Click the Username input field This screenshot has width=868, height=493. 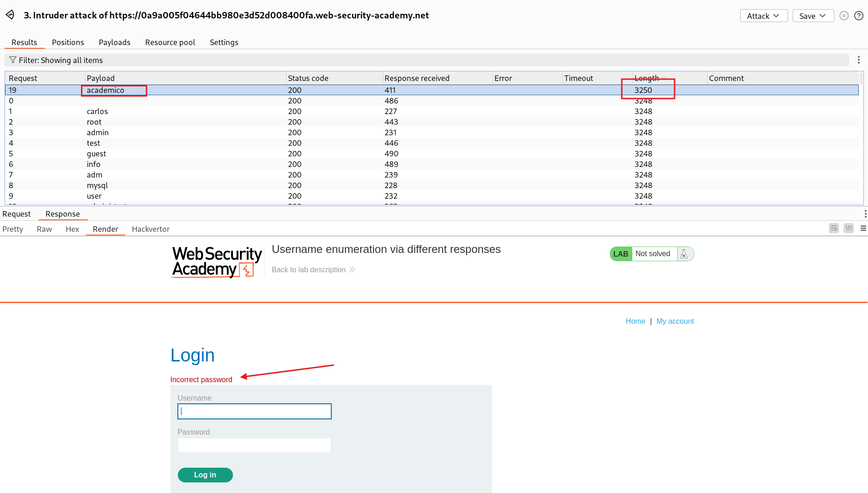(254, 411)
